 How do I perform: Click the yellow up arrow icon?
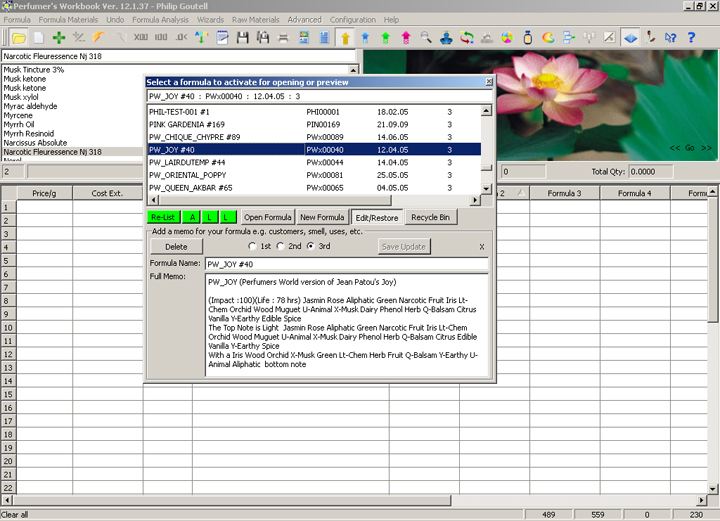point(345,38)
